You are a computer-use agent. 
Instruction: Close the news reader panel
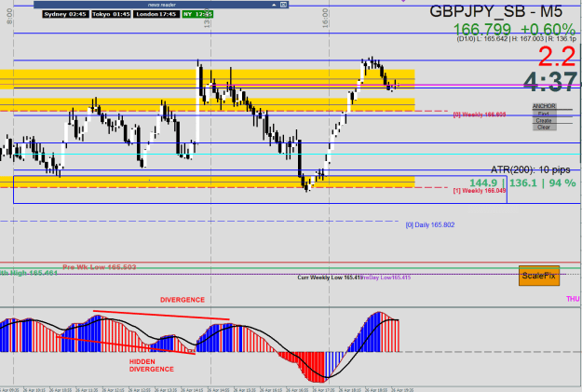tap(283, 5)
